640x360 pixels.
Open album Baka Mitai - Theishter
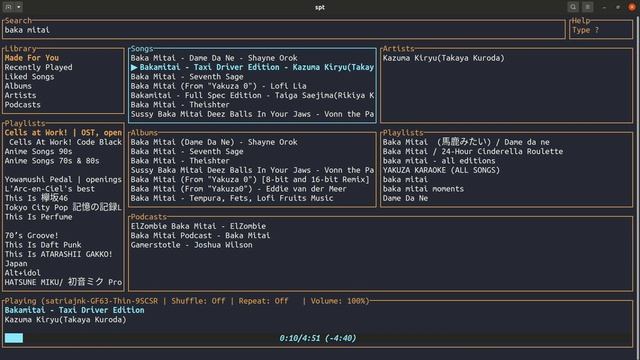point(180,161)
